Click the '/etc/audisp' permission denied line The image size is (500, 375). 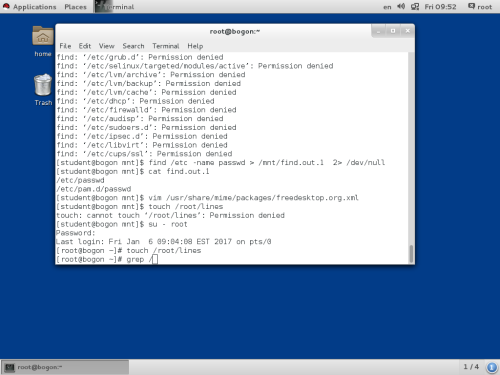(x=140, y=119)
